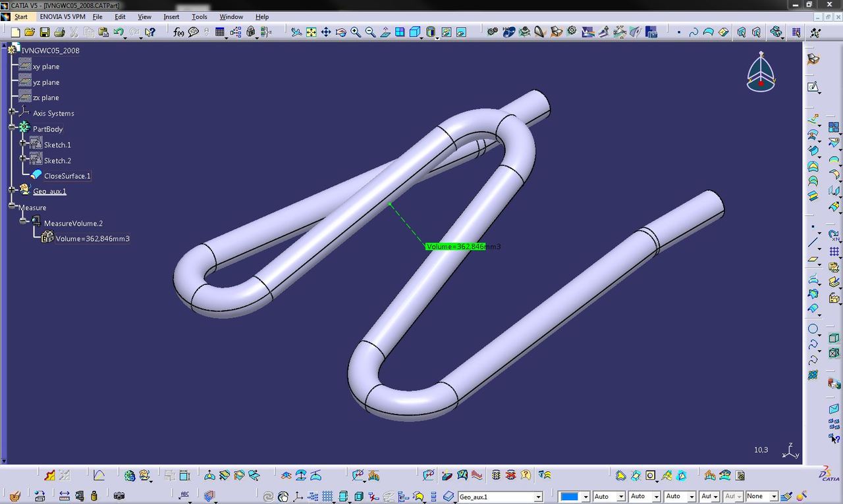Expand the Sketch.2 tree node

pos(23,159)
